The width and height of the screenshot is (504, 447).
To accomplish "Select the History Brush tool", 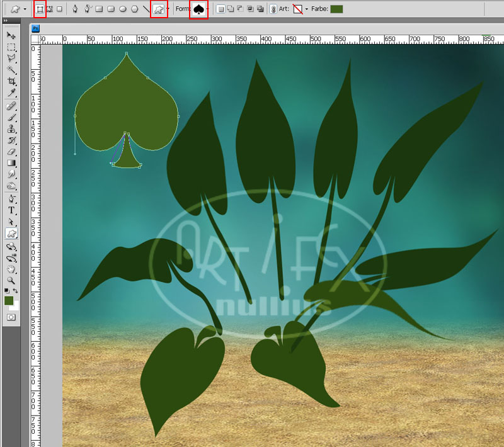I will [x=11, y=140].
